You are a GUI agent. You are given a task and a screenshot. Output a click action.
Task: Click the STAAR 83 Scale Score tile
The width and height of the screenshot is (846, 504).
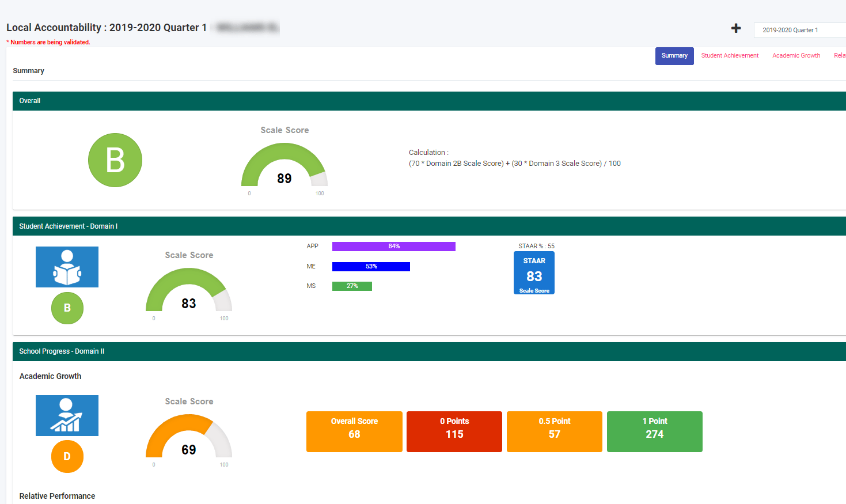tap(534, 273)
